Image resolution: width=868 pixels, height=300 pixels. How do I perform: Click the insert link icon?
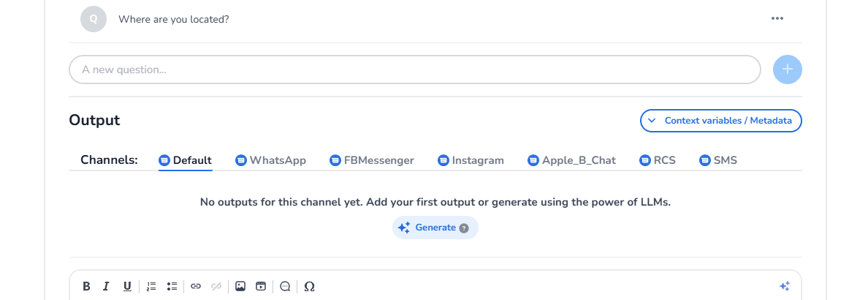click(196, 286)
